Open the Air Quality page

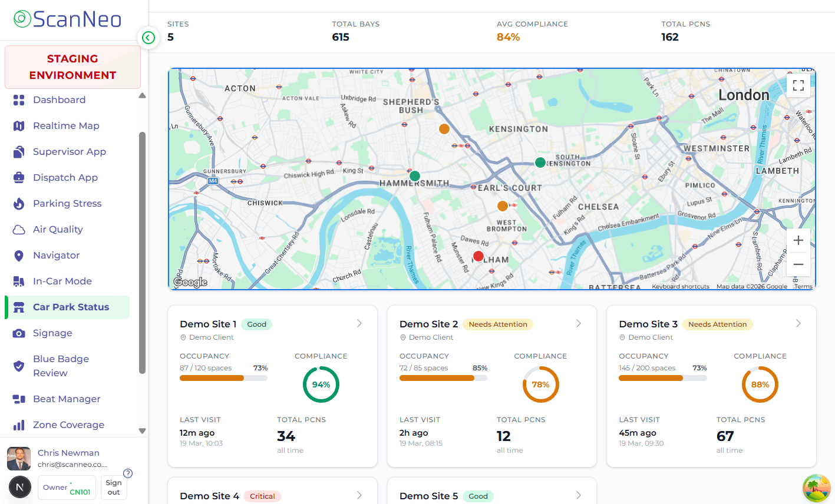pyautogui.click(x=59, y=229)
